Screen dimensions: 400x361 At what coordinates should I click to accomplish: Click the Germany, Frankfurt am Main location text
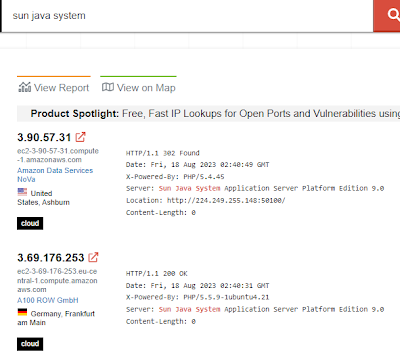coord(56,318)
